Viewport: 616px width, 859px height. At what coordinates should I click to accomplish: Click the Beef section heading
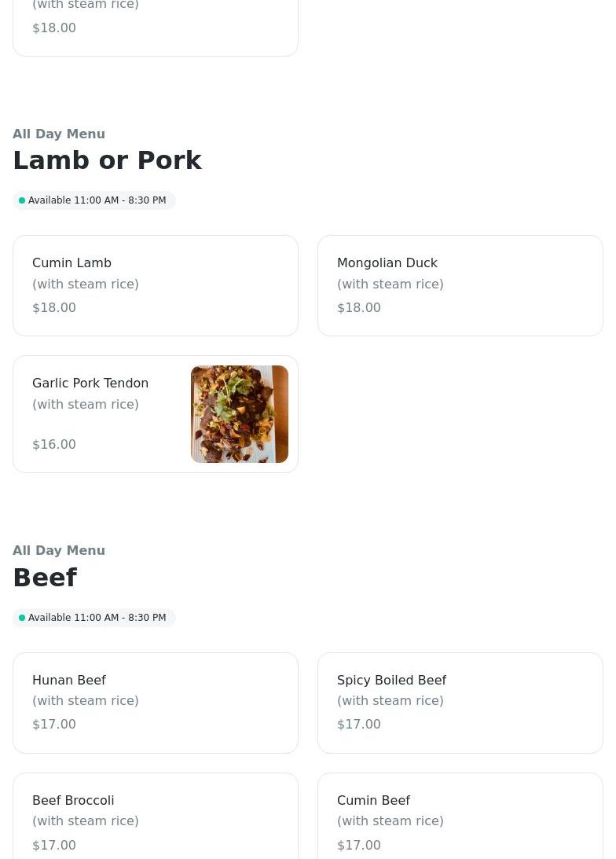point(45,578)
